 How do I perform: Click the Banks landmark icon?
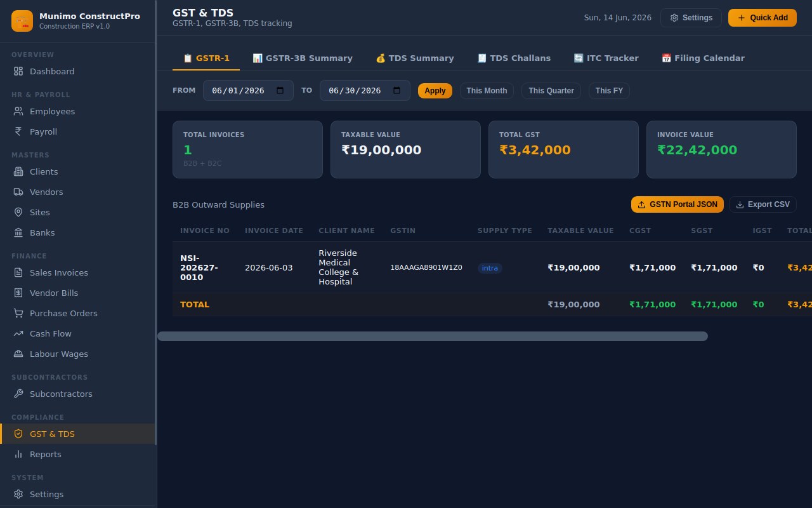18,232
